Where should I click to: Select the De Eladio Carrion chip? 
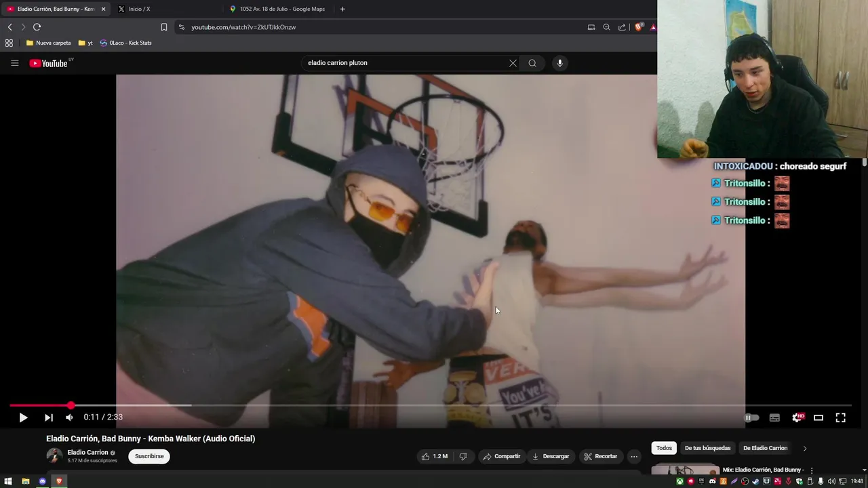coord(765,448)
